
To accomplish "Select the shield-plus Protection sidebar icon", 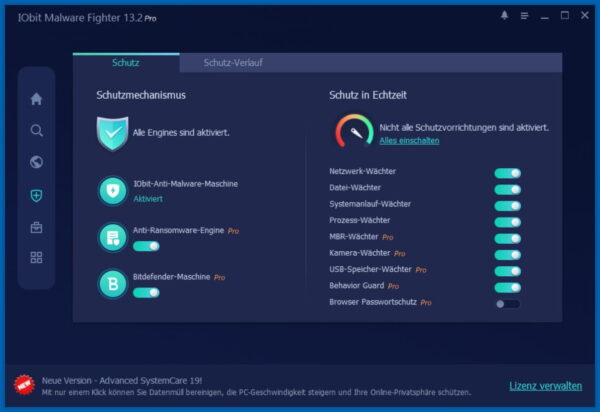I will (36, 195).
